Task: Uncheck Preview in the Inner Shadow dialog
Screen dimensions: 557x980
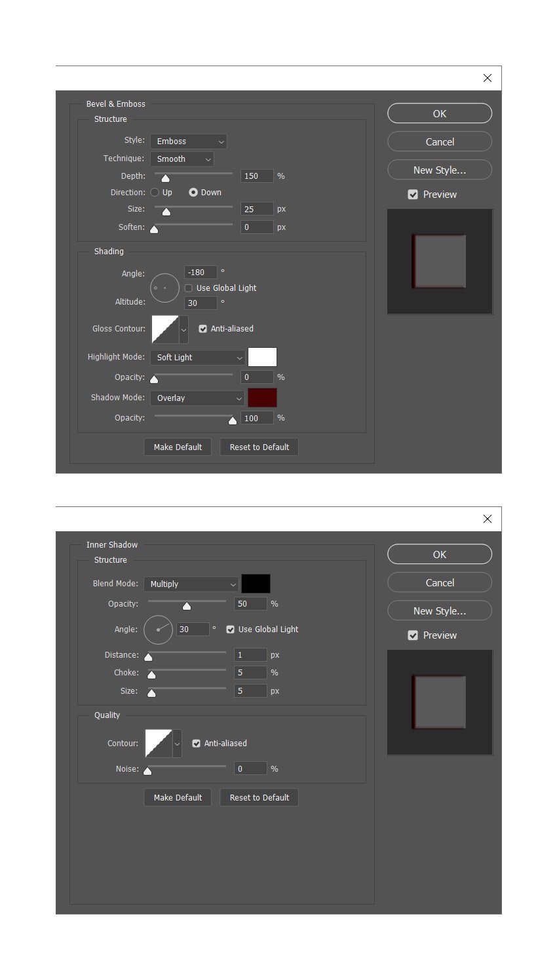Action: (413, 635)
